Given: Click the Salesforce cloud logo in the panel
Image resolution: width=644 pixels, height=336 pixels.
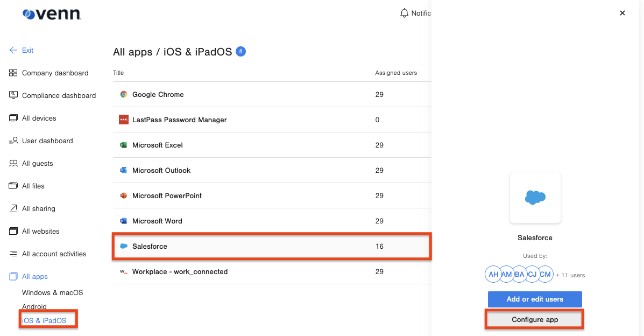Looking at the screenshot, I should point(535,198).
